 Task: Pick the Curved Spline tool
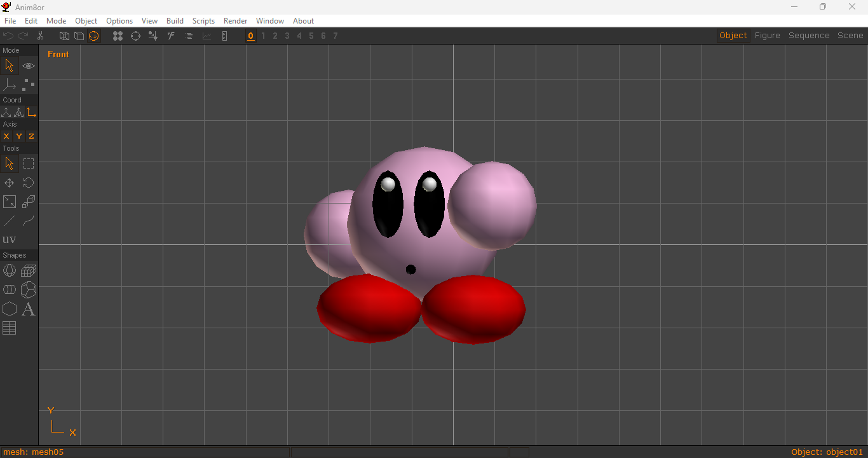29,221
